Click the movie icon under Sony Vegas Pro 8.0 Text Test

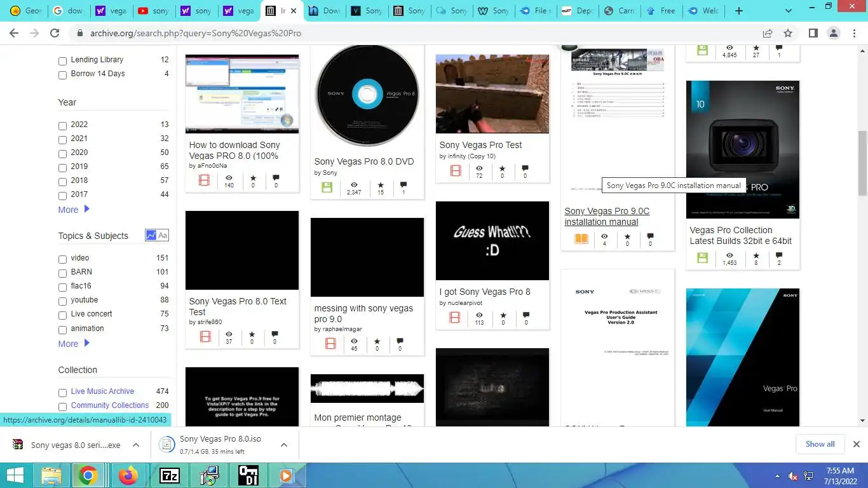tap(205, 337)
